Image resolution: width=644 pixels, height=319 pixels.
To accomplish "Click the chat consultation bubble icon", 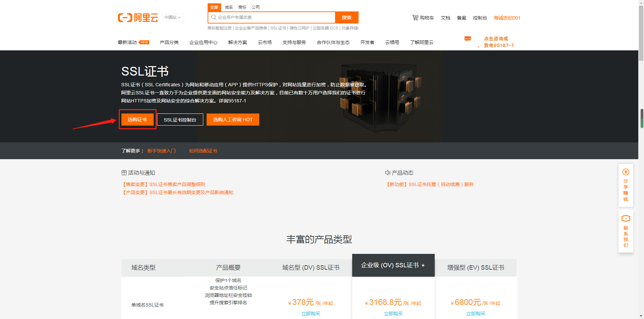I will [468, 39].
